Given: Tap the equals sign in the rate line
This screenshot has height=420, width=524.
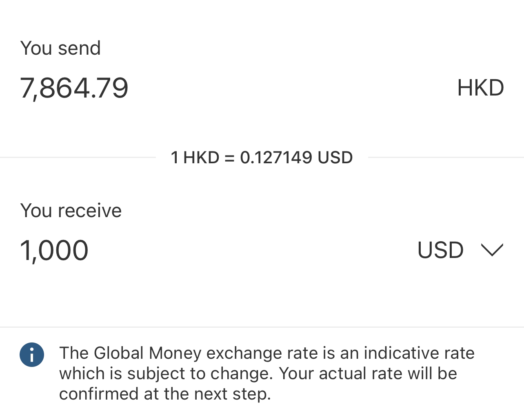Looking at the screenshot, I should [229, 158].
